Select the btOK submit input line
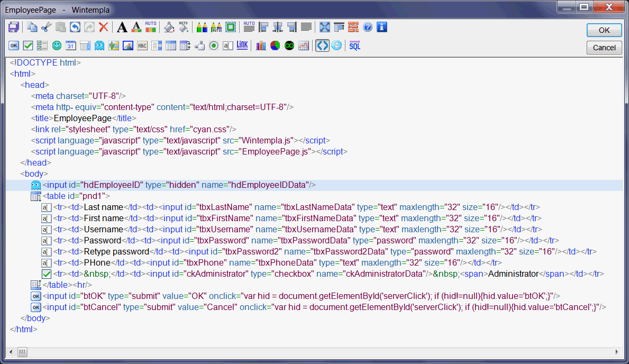 coord(301,296)
